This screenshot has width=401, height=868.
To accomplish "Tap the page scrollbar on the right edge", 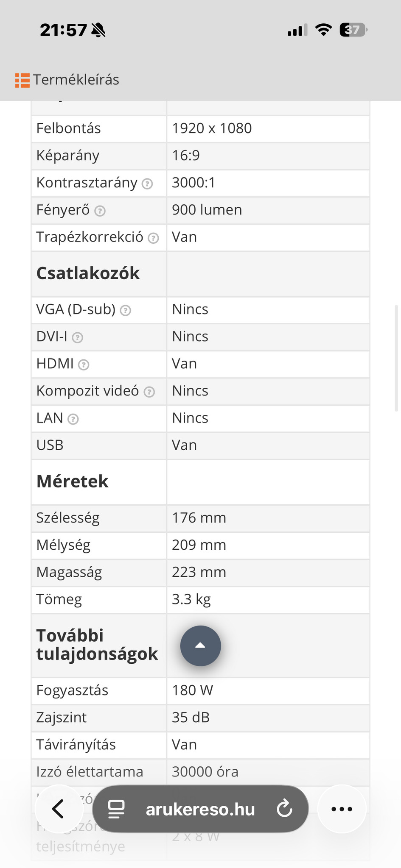I will (396, 358).
